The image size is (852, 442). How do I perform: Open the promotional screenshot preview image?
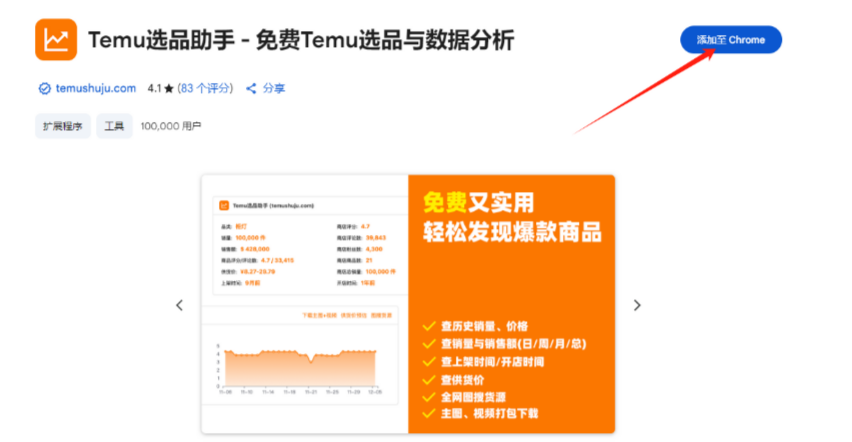tap(408, 304)
